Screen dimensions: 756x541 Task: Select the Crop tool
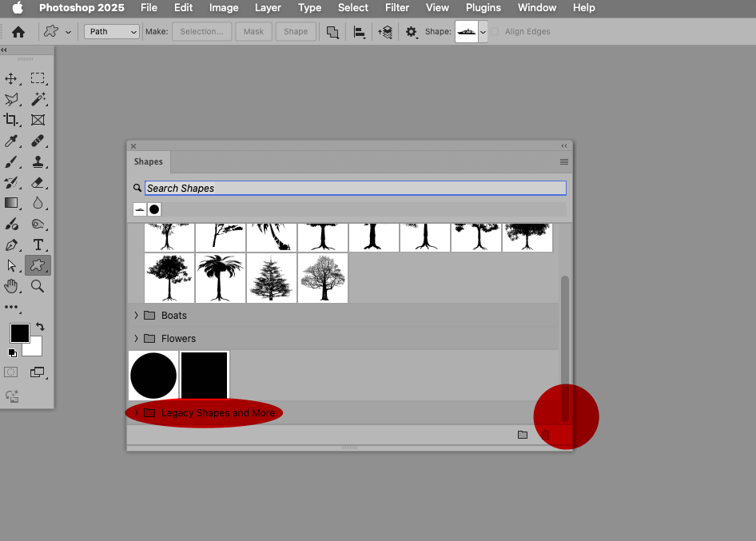click(x=11, y=120)
